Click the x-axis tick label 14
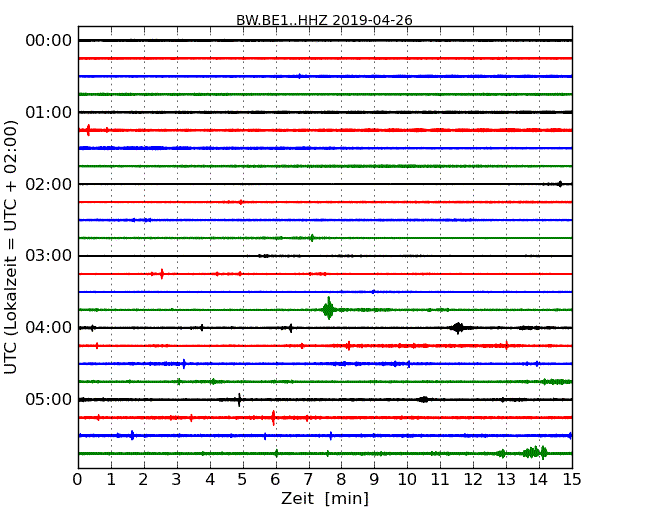Viewport: 650px width, 520px height. coord(539,479)
